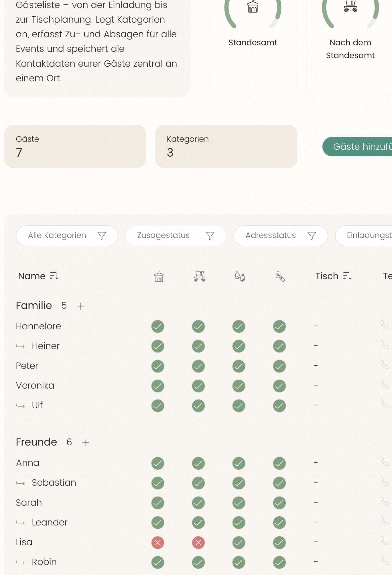Click the Standesamt card icon at top
The width and height of the screenshot is (392, 575).
(253, 6)
